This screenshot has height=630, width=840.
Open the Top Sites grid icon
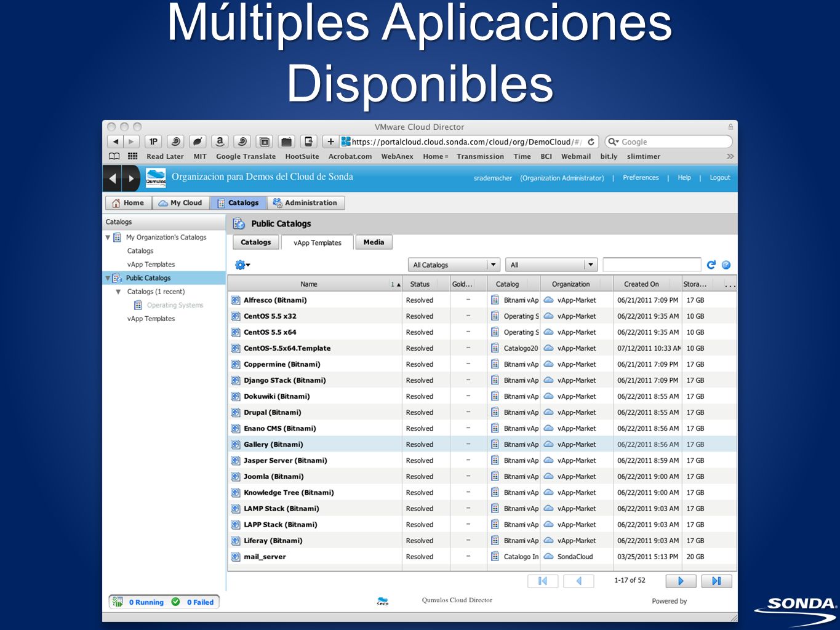click(132, 156)
